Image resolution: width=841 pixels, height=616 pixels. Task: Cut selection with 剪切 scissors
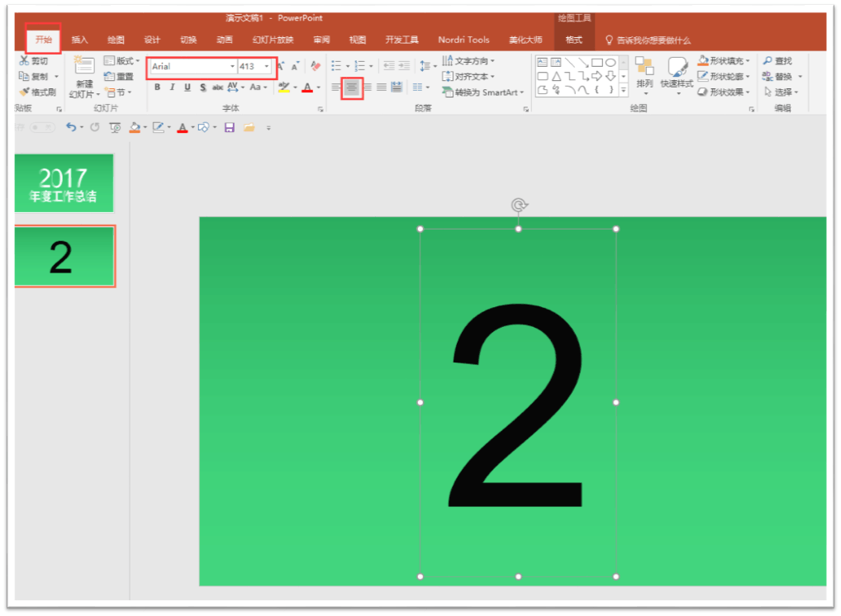[34, 61]
